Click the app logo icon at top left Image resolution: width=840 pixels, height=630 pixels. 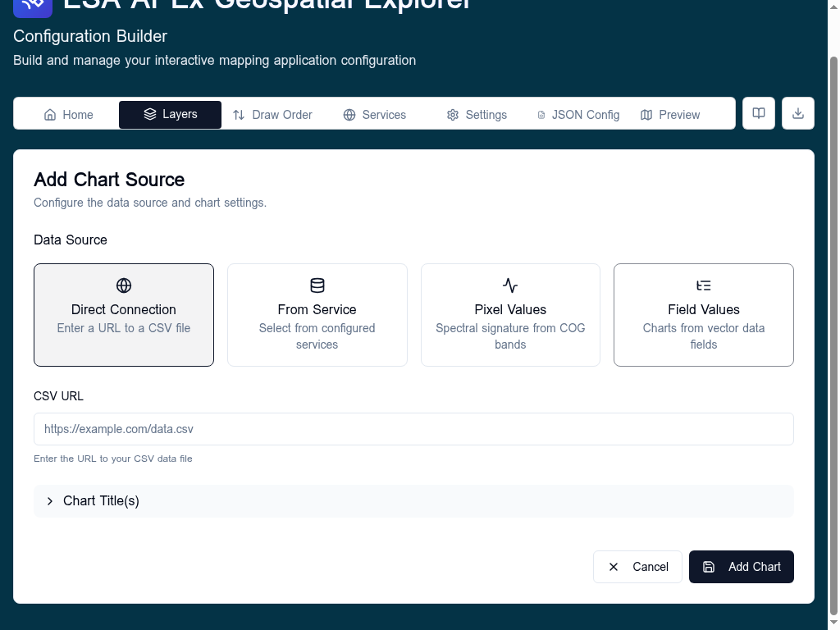[x=33, y=6]
